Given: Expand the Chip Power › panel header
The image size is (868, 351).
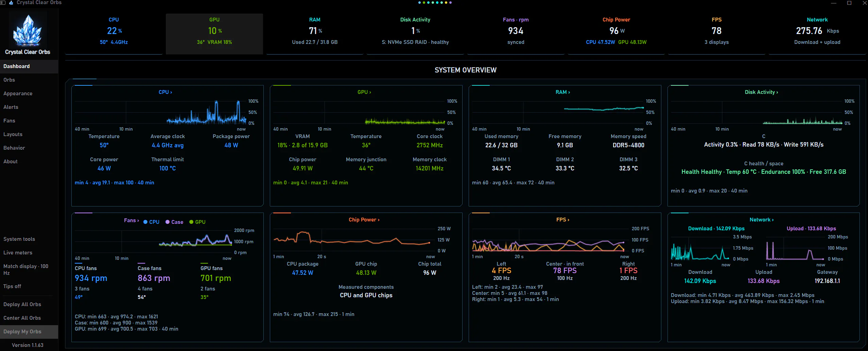Looking at the screenshot, I should point(364,220).
